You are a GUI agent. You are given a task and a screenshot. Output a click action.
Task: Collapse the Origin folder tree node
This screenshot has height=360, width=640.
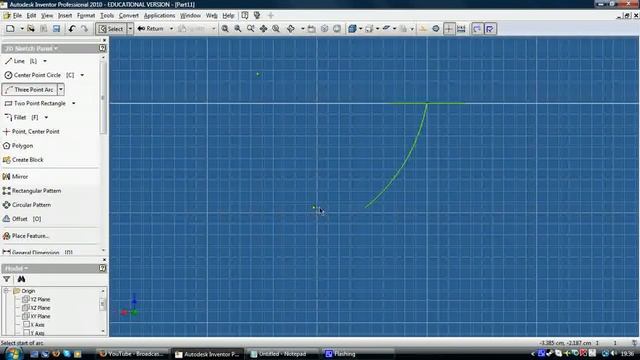(x=6, y=291)
